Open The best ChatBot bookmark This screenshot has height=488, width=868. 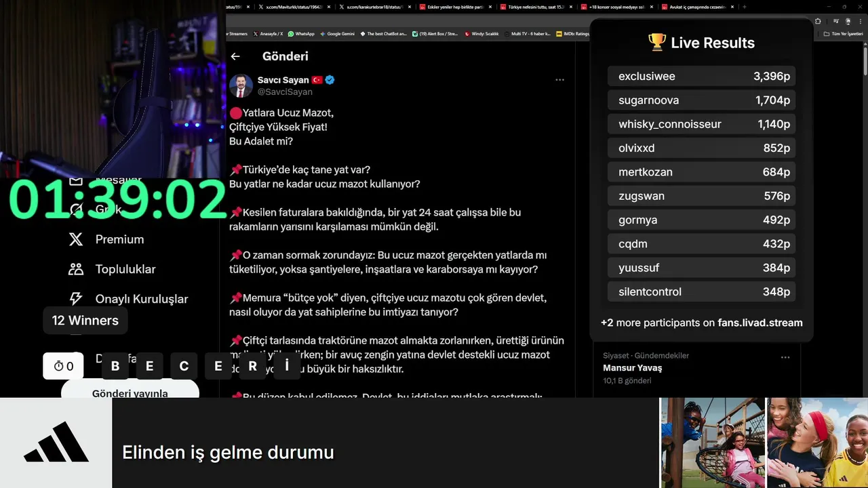click(x=384, y=33)
